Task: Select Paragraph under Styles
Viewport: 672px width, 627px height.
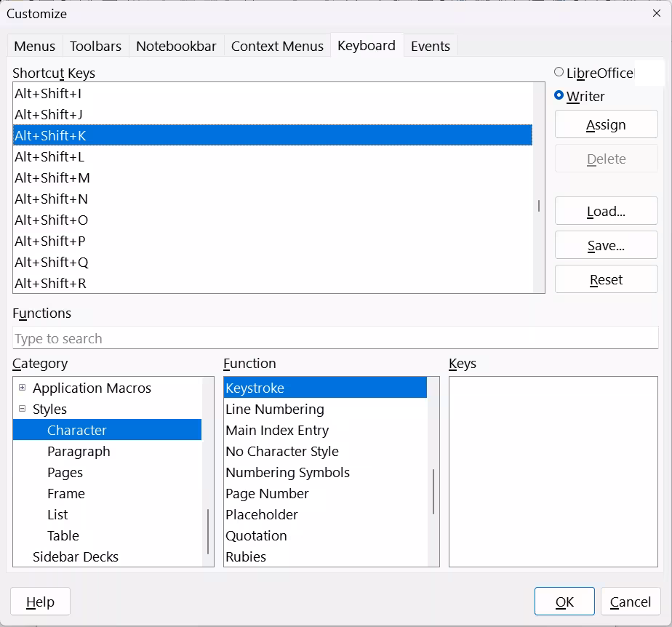Action: [80, 451]
